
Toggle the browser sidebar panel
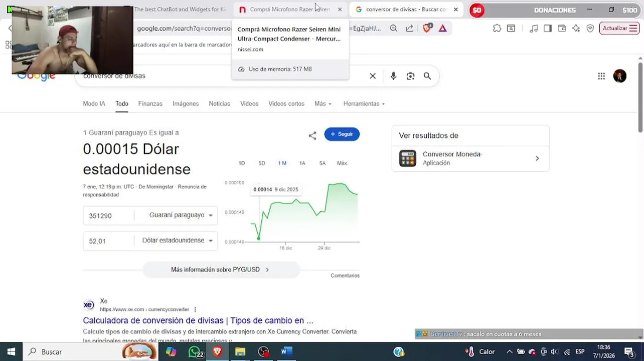pyautogui.click(x=548, y=29)
